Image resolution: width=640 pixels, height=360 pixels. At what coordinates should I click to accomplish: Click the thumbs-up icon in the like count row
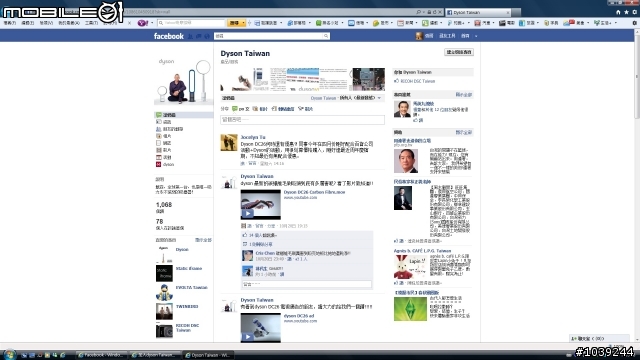(x=245, y=235)
